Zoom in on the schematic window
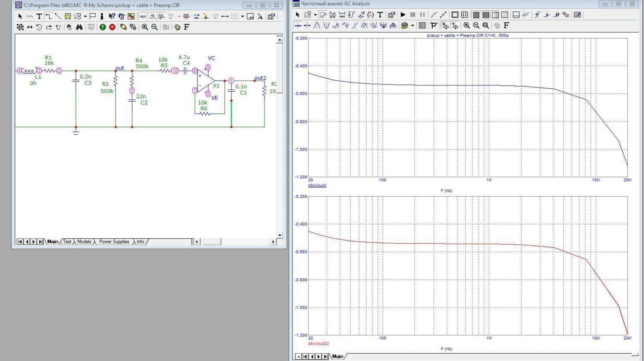Image resolution: width=644 pixels, height=361 pixels. [145, 27]
